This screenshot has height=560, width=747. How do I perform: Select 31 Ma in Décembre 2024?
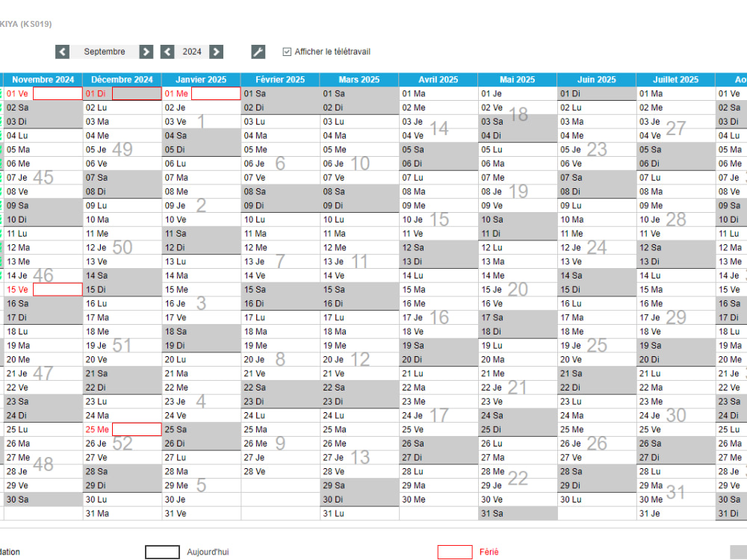tap(122, 514)
